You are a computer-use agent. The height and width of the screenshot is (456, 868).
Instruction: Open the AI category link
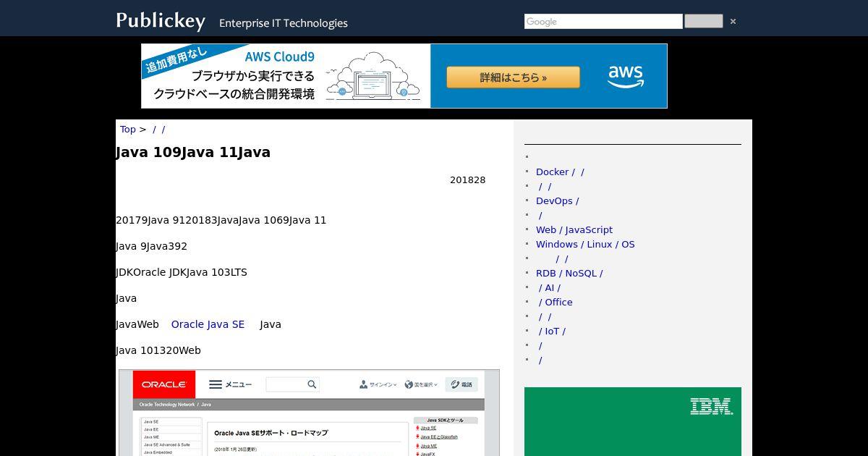[550, 287]
